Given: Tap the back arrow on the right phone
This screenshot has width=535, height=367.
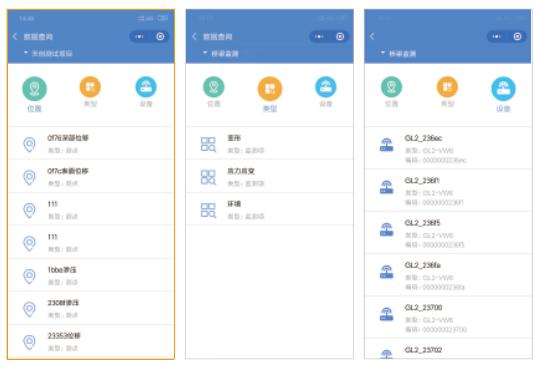Looking at the screenshot, I should click(x=372, y=36).
